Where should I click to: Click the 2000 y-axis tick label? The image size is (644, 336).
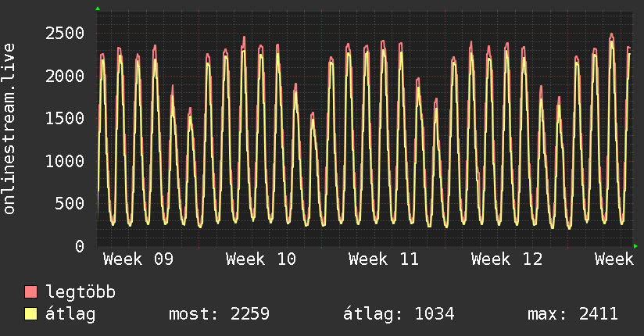65,76
